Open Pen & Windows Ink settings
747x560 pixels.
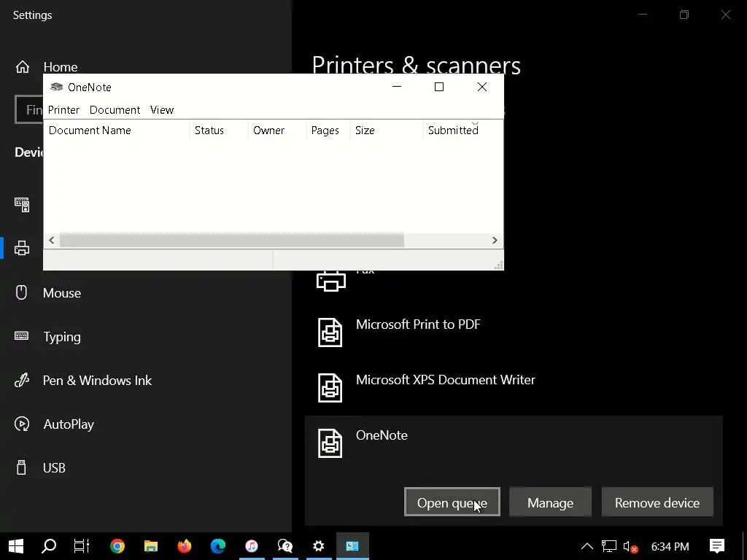pyautogui.click(x=97, y=381)
